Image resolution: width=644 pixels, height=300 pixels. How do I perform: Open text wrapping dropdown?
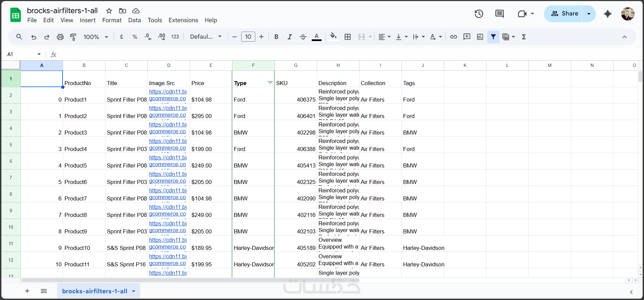point(419,37)
